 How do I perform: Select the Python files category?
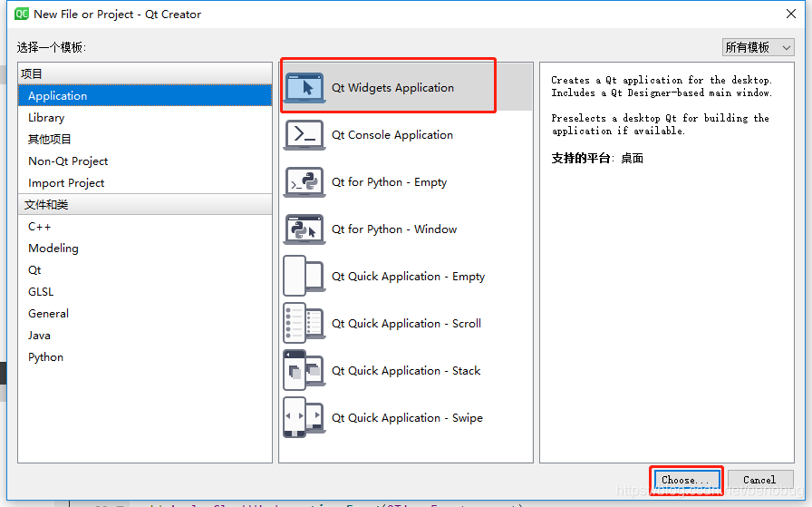pyautogui.click(x=145, y=357)
